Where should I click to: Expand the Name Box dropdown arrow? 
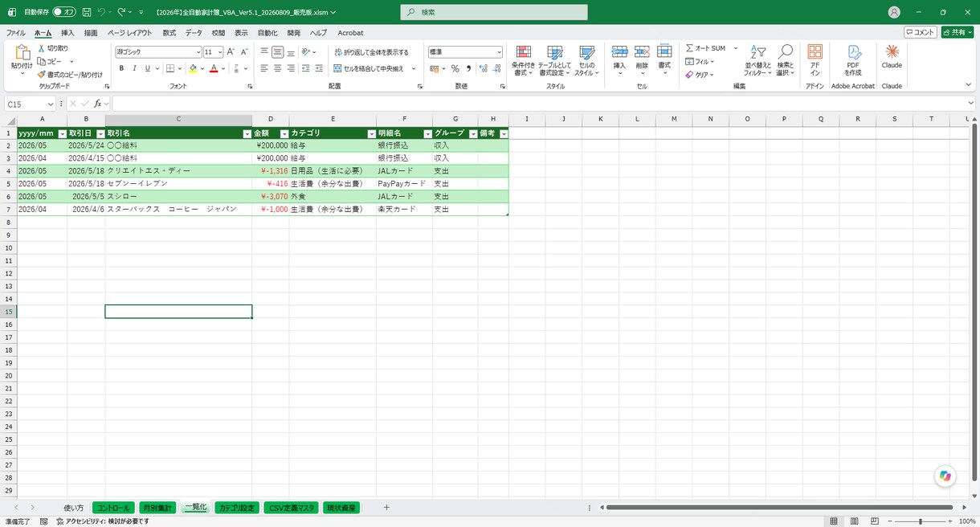click(50, 104)
